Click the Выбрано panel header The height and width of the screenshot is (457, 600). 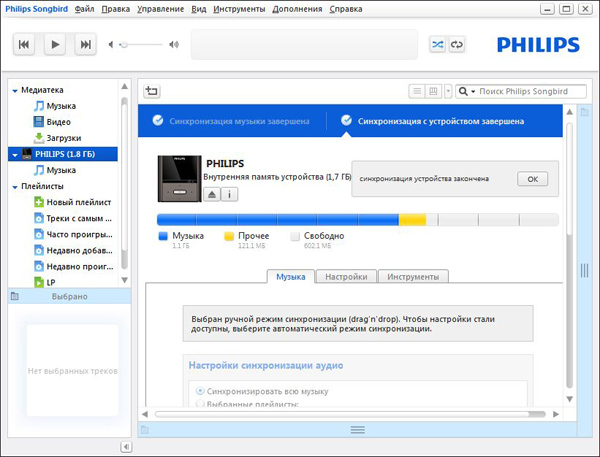pos(69,296)
